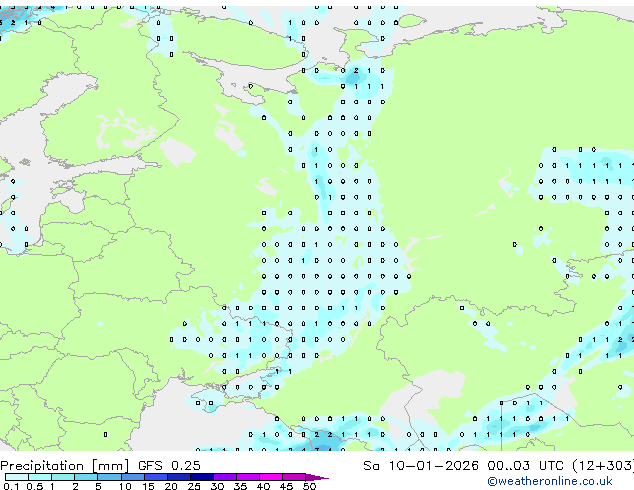Select legend swatch between 30 and 35
This screenshot has height=490, width=634.
224,477
